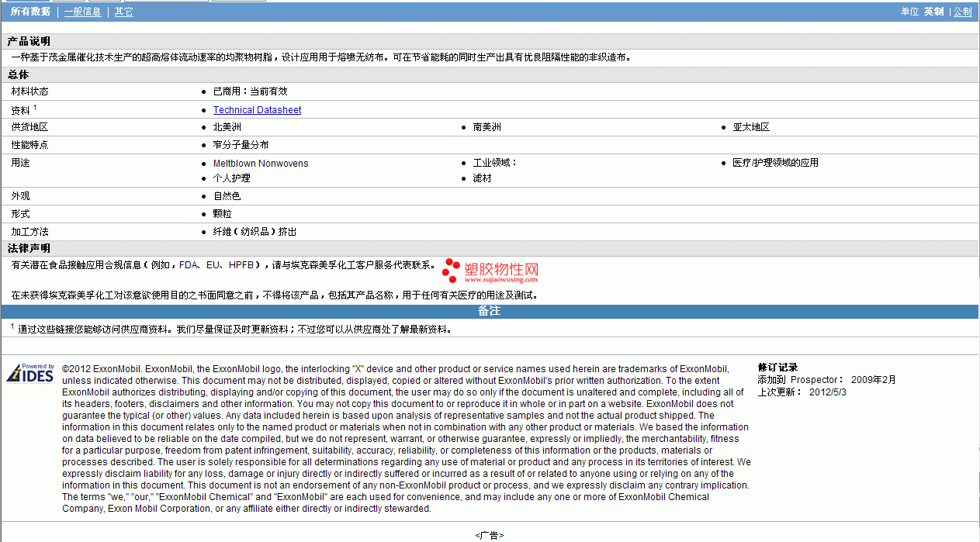Click the 亚太地区 region entry
Viewport: 980px width, 542px height.
751,127
